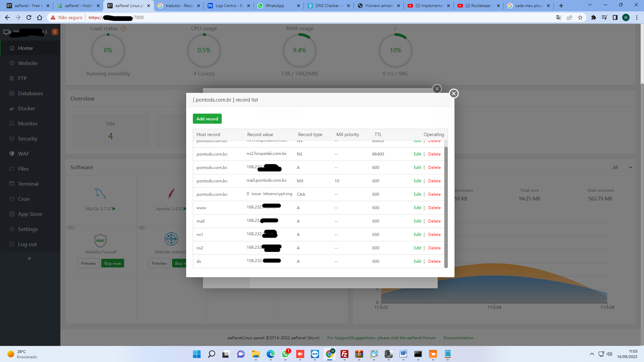This screenshot has height=362, width=644.
Task: Expand the All filter dropdown
Action: 622,167
